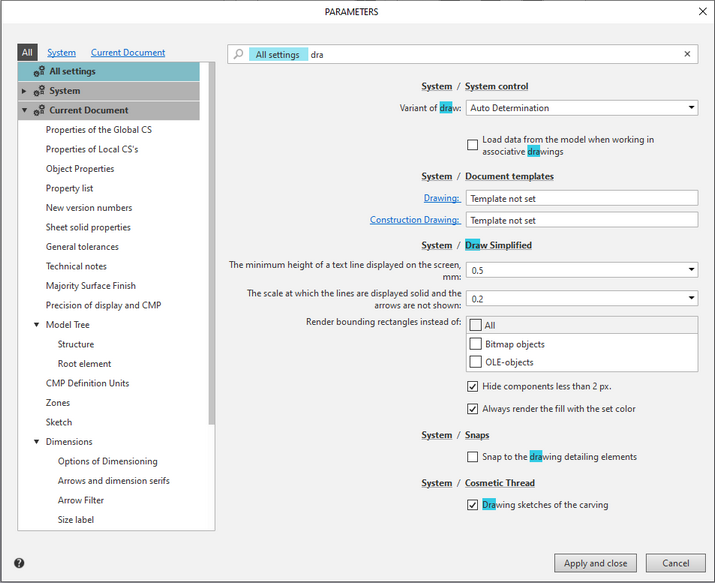Screen dimensions: 715x583
Task: Click the All settings gears icon
Action: [x=39, y=72]
